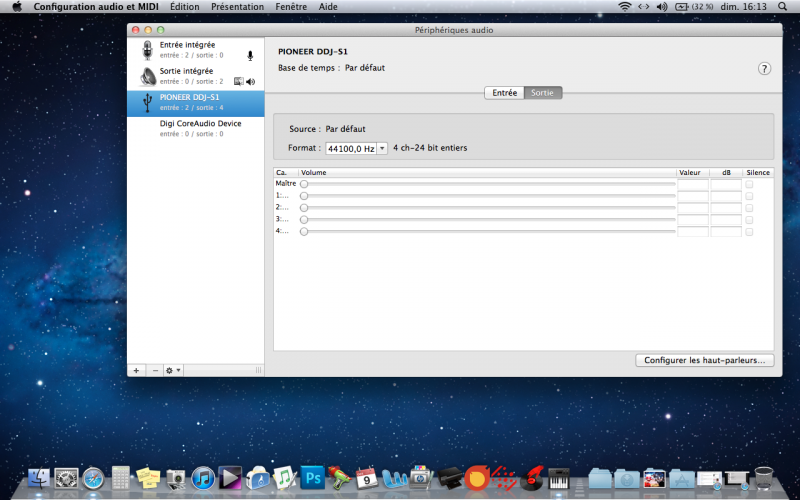Select Sortie intégrée speaker device icon
This screenshot has width=800, height=500.
[148, 77]
